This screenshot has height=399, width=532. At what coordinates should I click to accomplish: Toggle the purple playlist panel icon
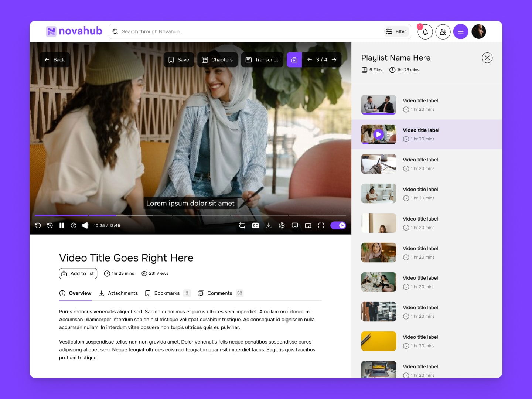[294, 60]
